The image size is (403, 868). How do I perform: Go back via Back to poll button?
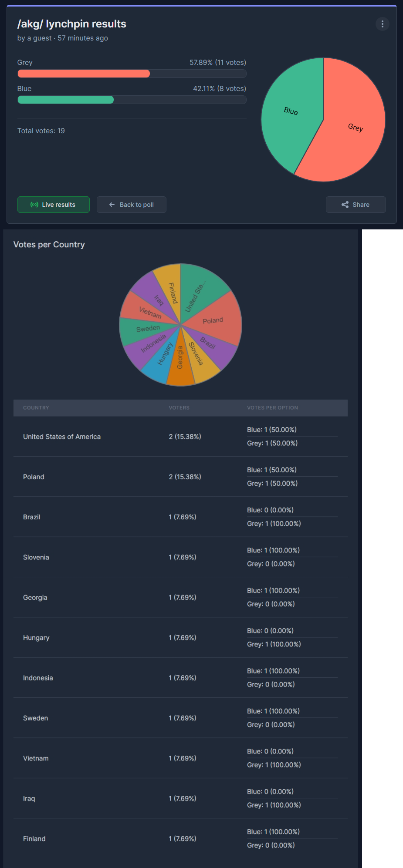pyautogui.click(x=131, y=205)
